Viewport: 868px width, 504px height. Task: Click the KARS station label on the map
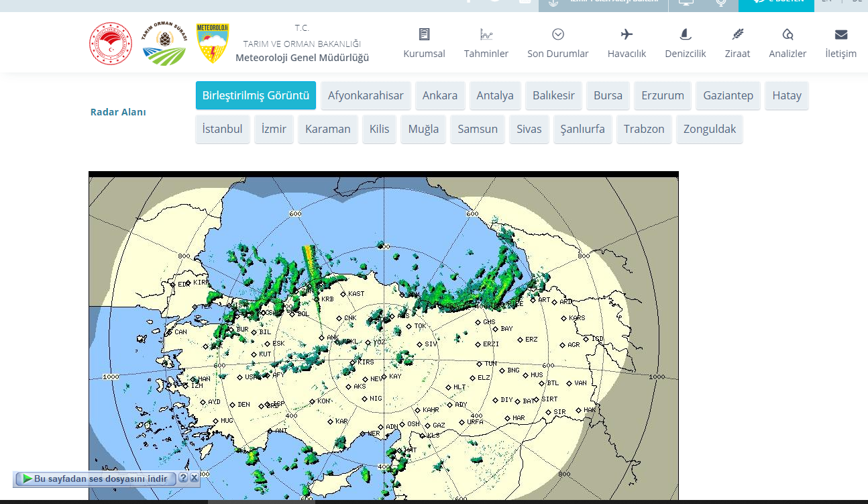[x=577, y=318]
